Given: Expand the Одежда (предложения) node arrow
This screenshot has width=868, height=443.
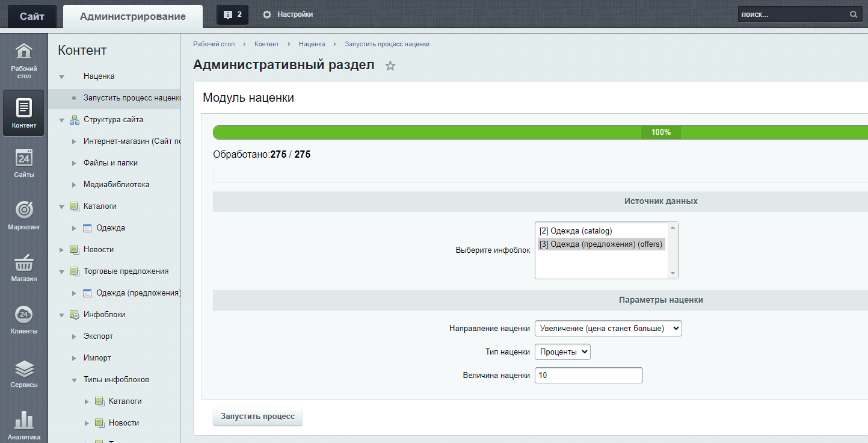Looking at the screenshot, I should click(74, 293).
